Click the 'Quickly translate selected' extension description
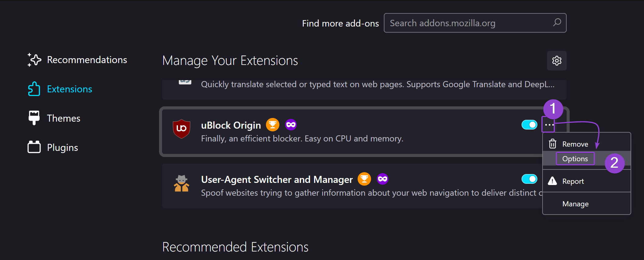Viewport: 644px width, 260px height. [378, 84]
